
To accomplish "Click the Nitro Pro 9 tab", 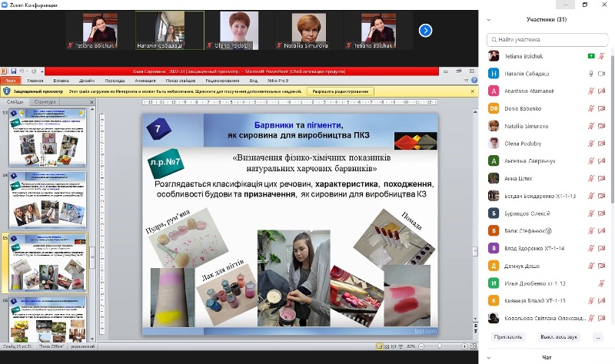I will [x=278, y=81].
